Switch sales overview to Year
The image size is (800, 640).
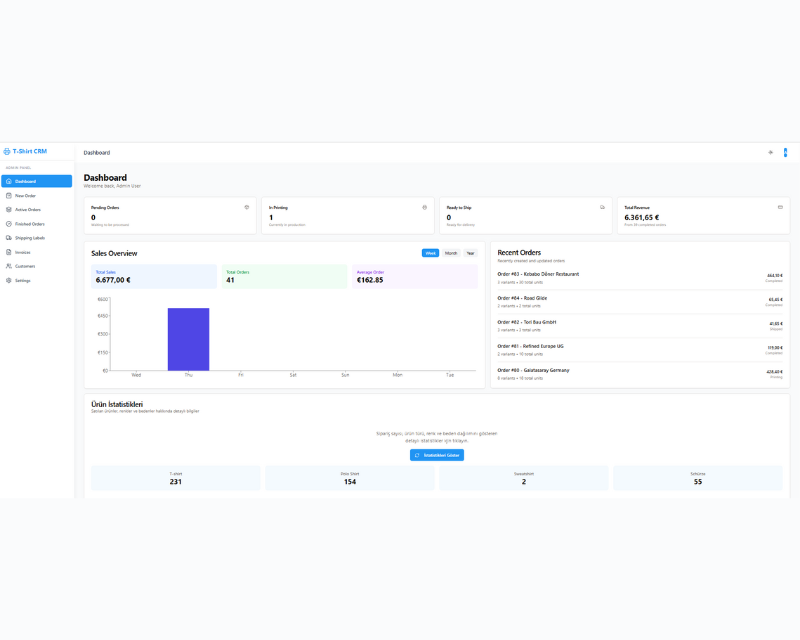471,253
